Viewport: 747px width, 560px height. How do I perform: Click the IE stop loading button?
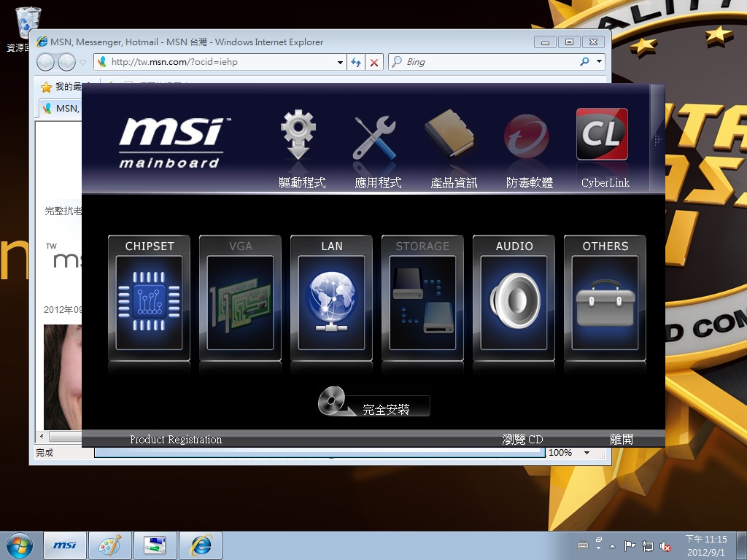374,62
